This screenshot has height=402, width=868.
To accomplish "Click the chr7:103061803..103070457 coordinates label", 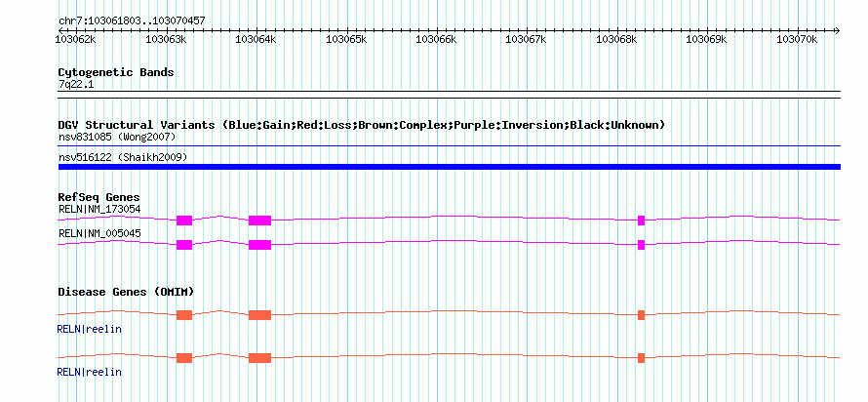I will pyautogui.click(x=132, y=20).
